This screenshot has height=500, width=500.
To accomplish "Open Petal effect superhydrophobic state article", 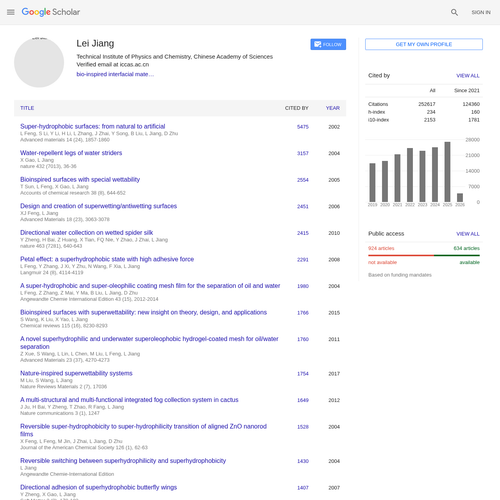I will coord(107,259).
